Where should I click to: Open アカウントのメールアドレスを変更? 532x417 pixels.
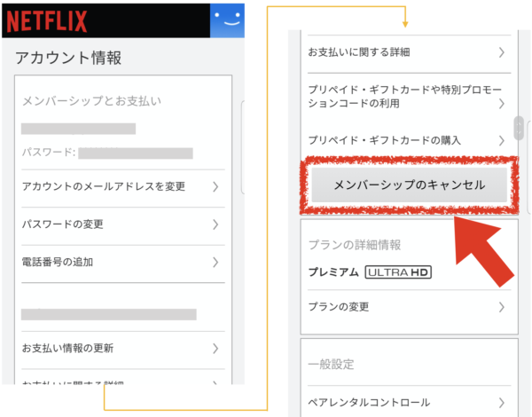[123, 186]
